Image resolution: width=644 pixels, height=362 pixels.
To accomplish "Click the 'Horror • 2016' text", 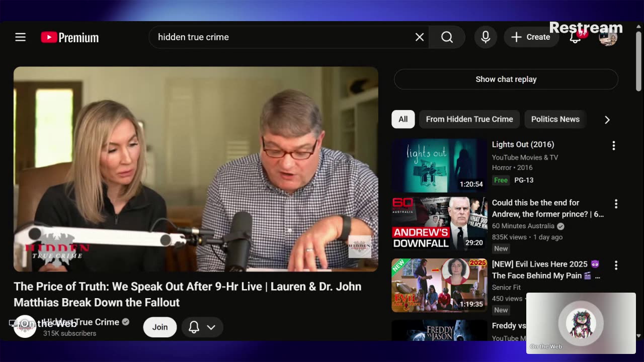I will pos(512,168).
